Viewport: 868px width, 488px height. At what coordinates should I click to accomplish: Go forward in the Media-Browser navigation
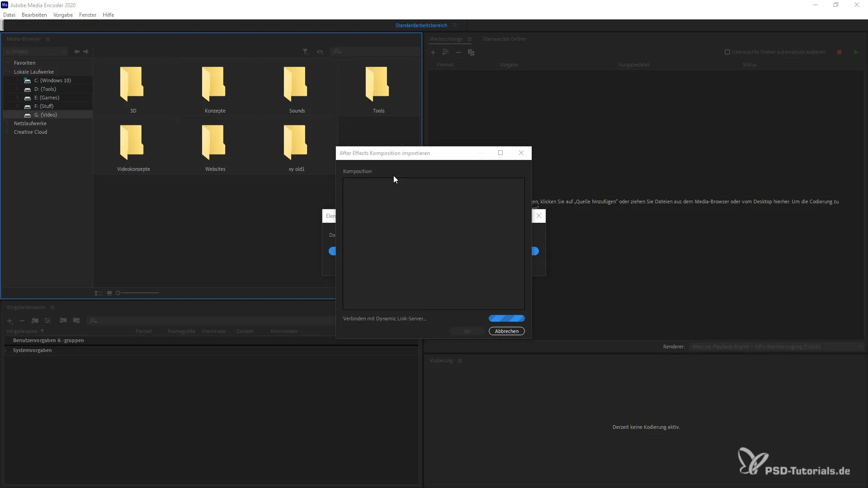pyautogui.click(x=86, y=52)
